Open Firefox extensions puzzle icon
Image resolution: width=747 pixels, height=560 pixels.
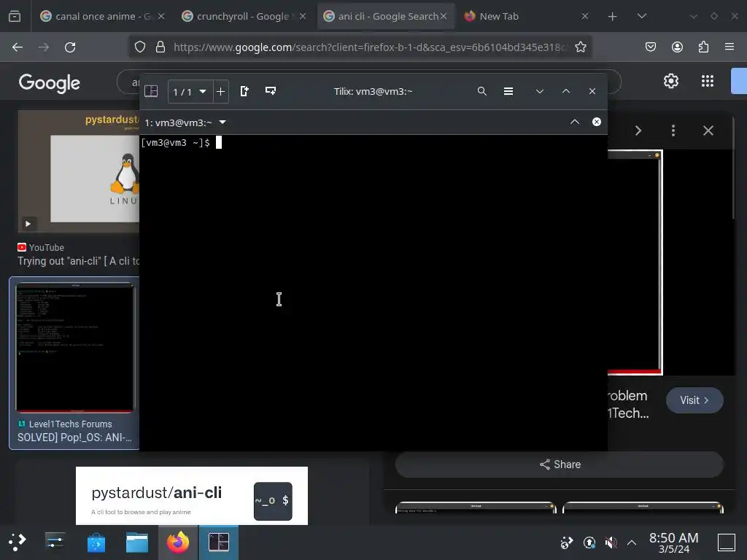[703, 47]
